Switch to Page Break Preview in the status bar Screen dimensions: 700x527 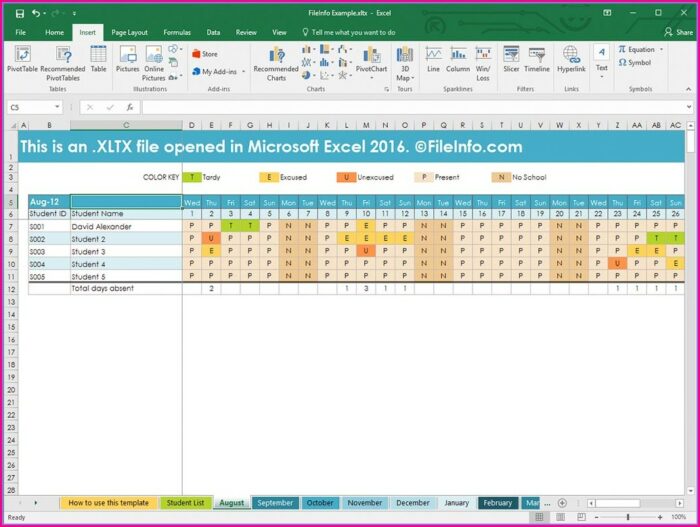581,517
